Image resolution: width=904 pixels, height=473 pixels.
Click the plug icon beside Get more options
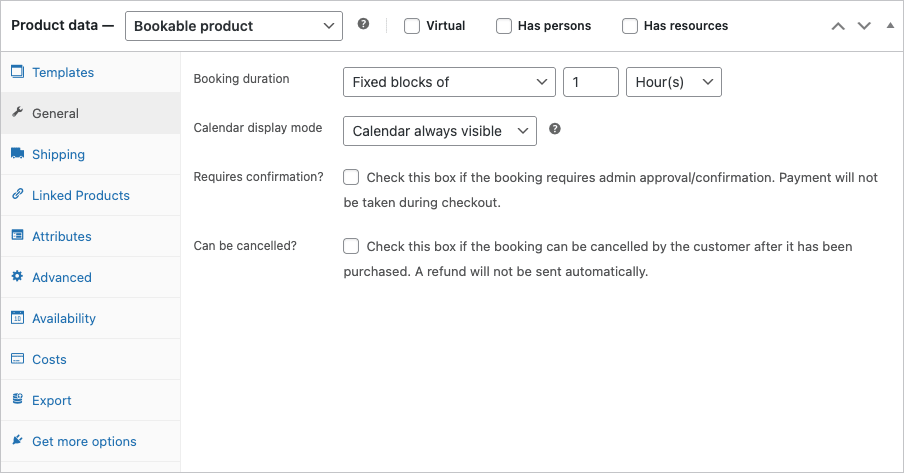click(x=18, y=440)
